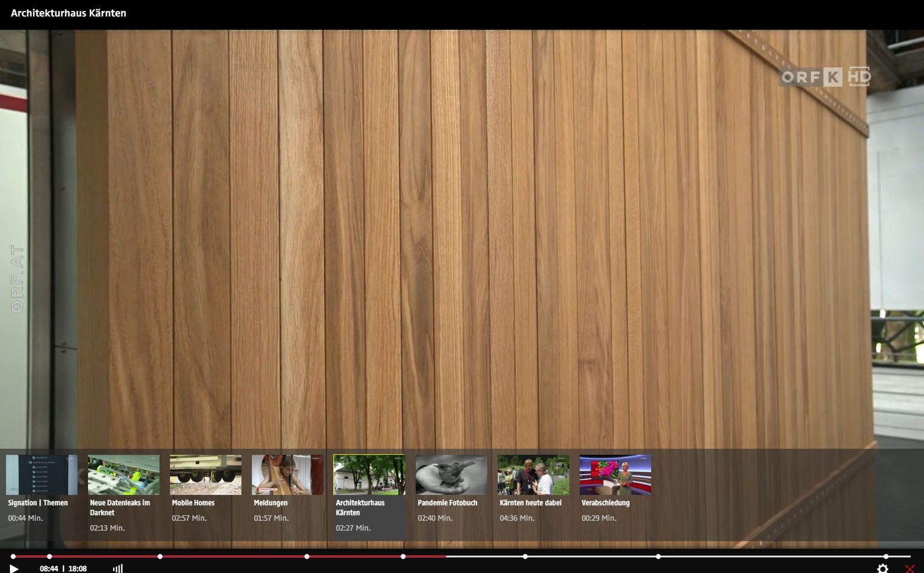Click the Kärnten heute dabei chapter marker

(658, 557)
